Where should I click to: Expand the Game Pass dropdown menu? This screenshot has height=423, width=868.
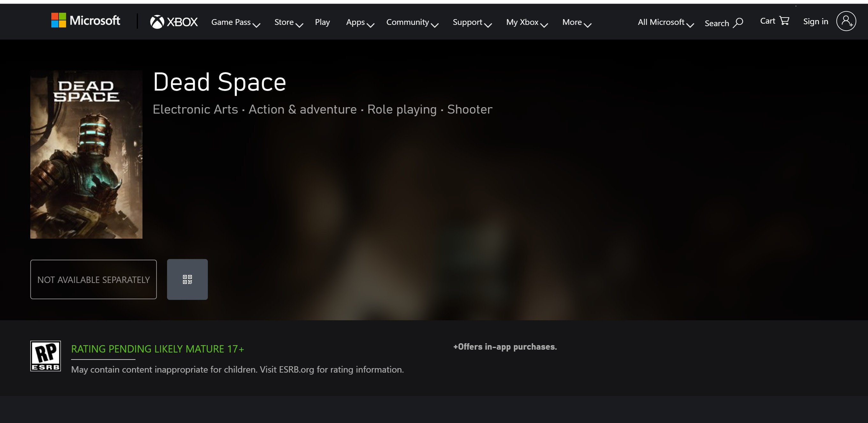[235, 22]
